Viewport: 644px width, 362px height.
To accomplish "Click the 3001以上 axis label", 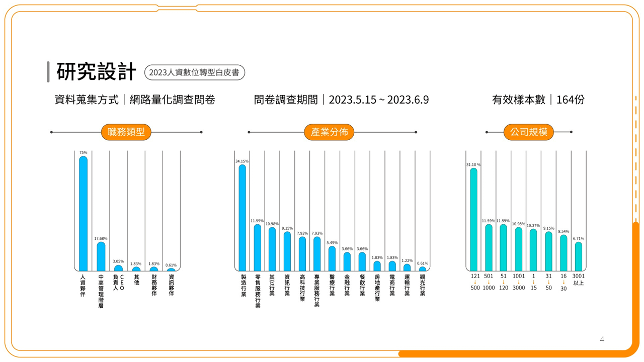I will (579, 280).
